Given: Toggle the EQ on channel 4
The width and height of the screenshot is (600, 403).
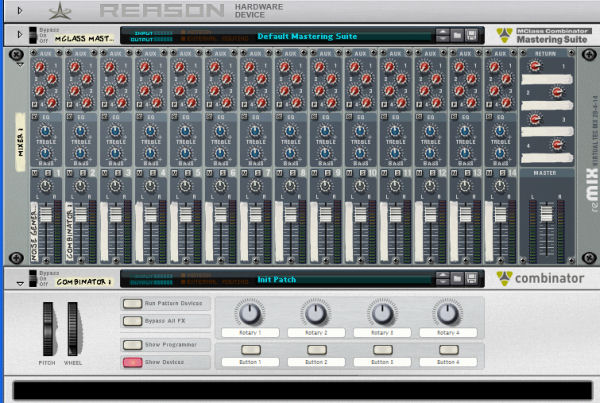Looking at the screenshot, I should pyautogui.click(x=139, y=116).
